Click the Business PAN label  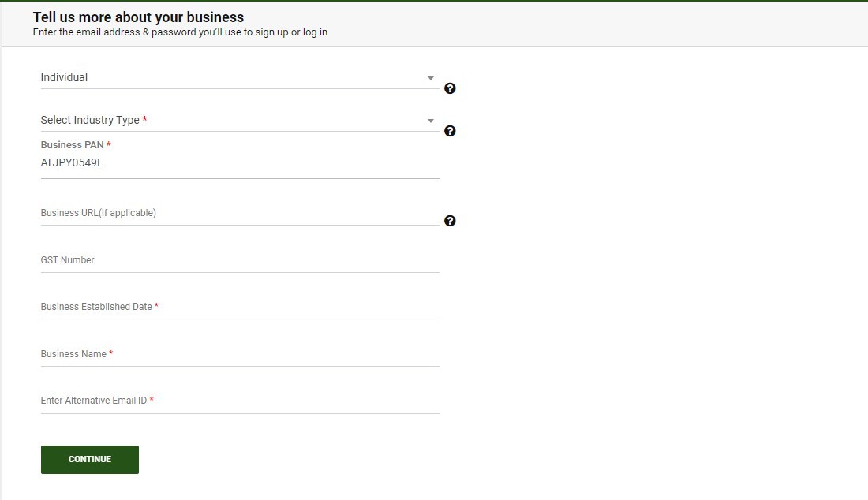(x=72, y=145)
